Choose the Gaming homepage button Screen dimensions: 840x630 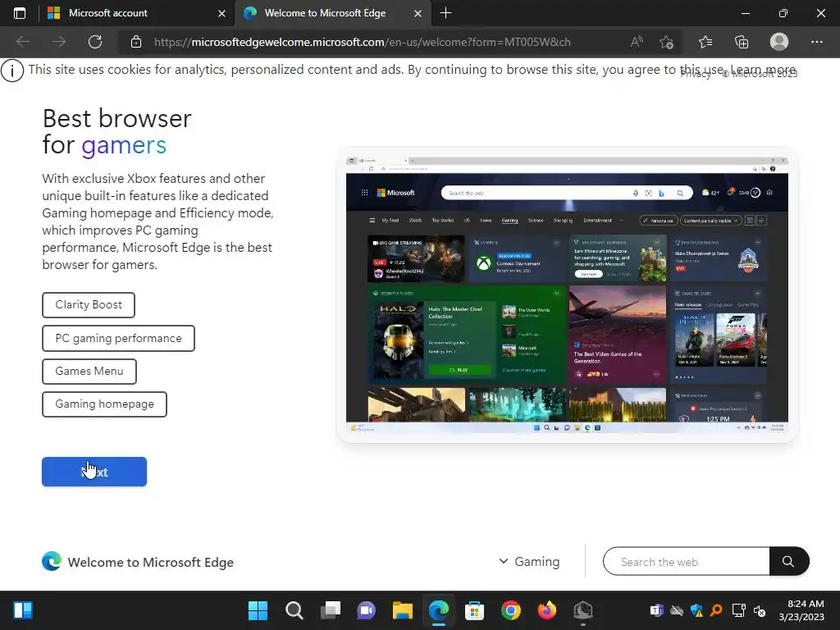[x=104, y=404]
